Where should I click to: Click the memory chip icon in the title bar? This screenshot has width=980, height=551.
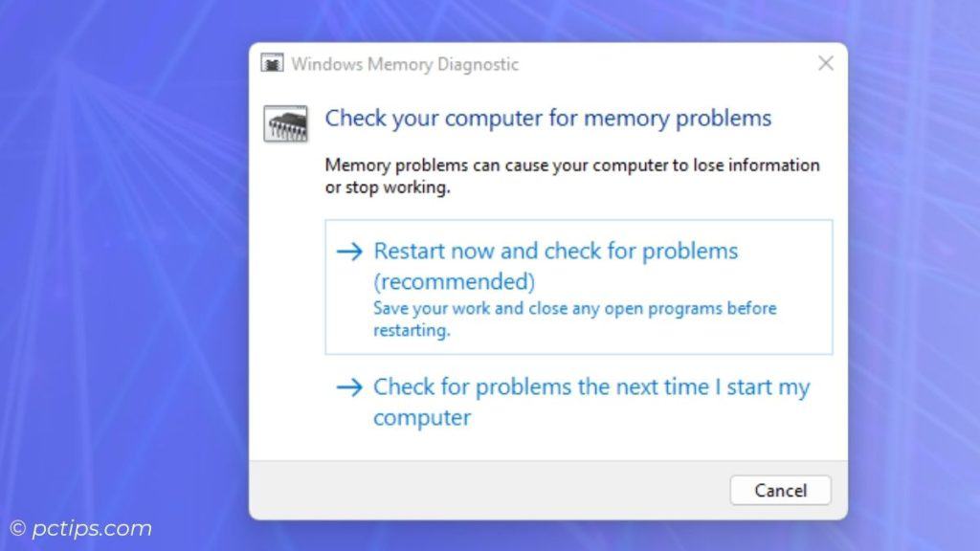(272, 63)
